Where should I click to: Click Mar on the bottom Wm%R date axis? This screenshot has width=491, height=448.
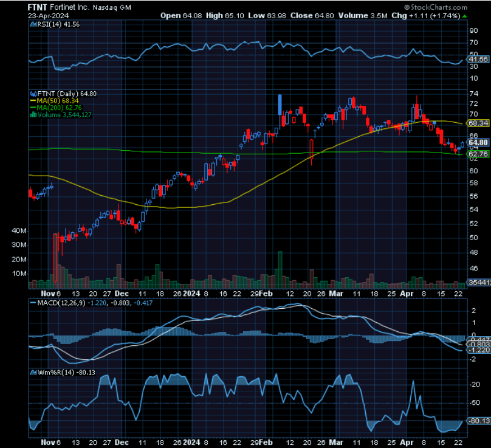click(336, 443)
